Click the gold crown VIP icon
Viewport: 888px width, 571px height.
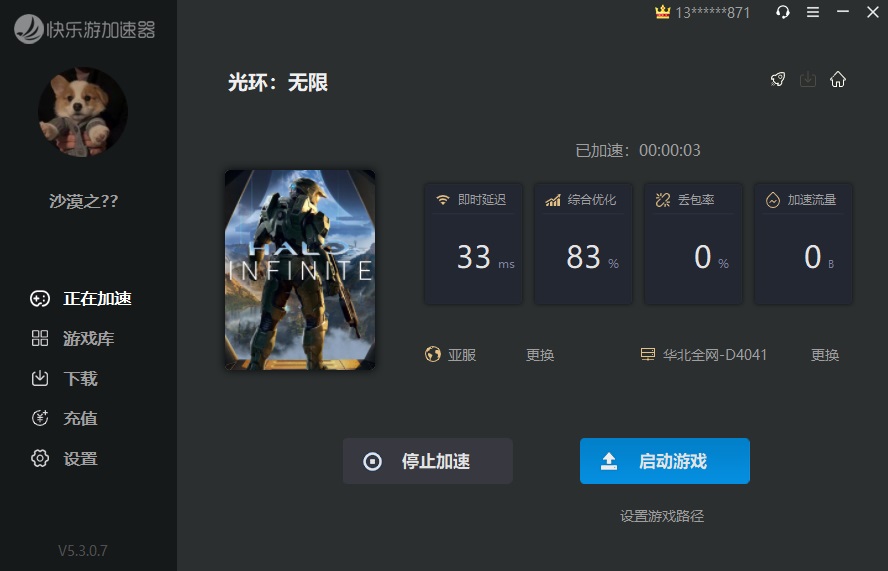(662, 12)
